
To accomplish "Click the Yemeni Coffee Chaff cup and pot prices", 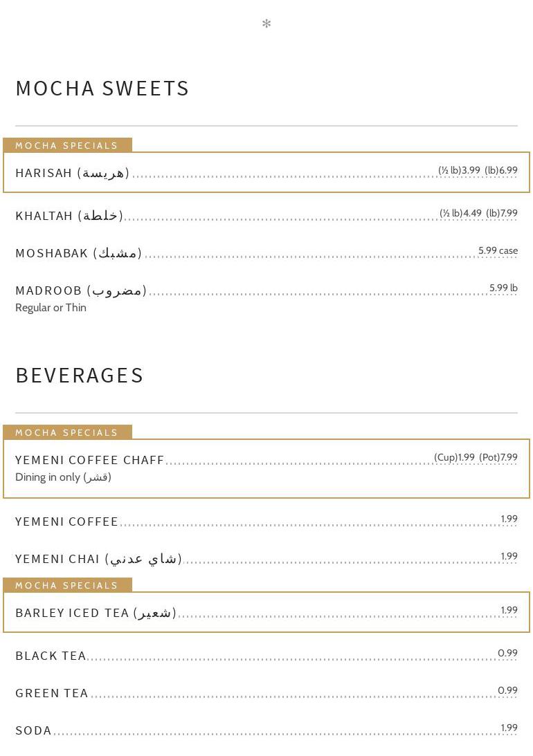I will tap(476, 457).
